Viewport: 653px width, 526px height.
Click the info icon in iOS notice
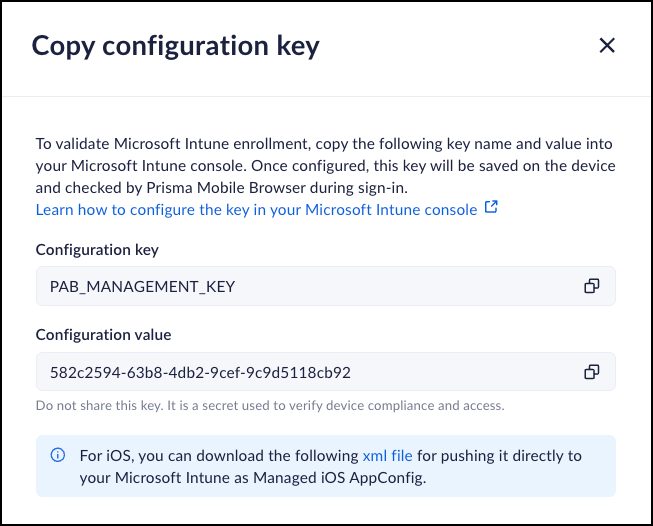click(x=57, y=455)
